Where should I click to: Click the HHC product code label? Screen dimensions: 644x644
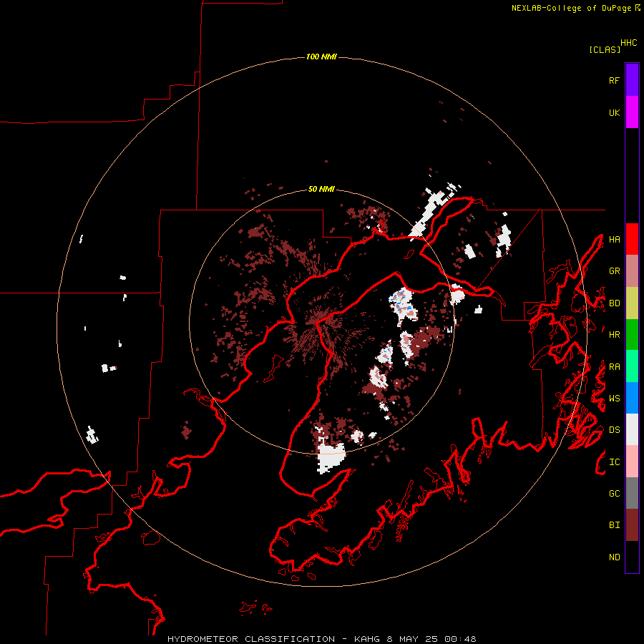coord(629,43)
